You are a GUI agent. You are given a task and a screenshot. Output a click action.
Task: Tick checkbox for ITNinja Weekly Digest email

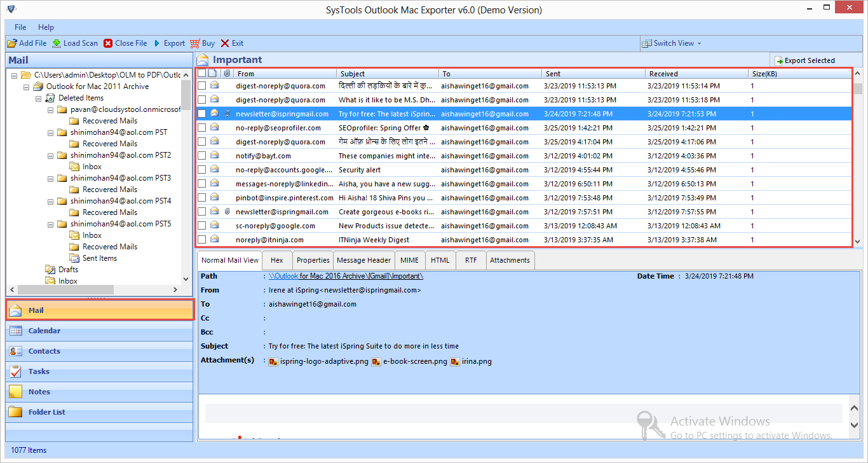tap(201, 240)
